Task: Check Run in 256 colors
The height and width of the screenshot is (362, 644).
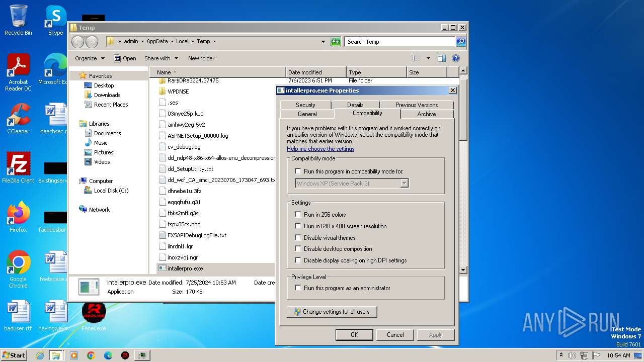Action: coord(298,215)
